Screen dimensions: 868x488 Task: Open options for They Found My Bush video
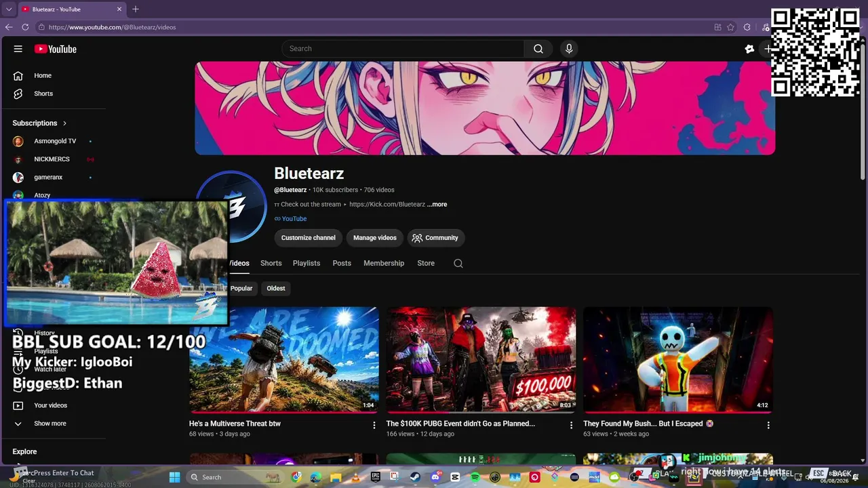(x=768, y=425)
